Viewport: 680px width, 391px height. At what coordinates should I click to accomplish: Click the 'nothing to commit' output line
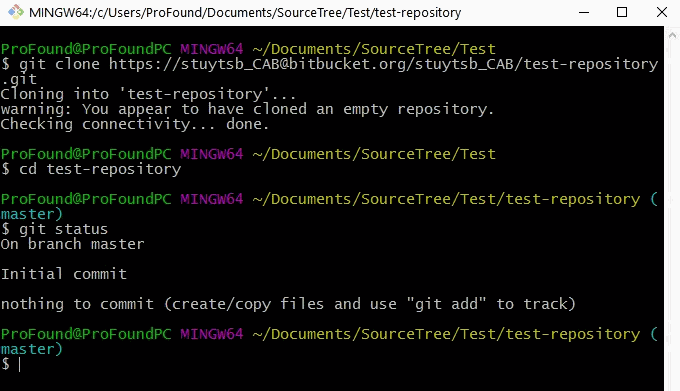point(288,304)
